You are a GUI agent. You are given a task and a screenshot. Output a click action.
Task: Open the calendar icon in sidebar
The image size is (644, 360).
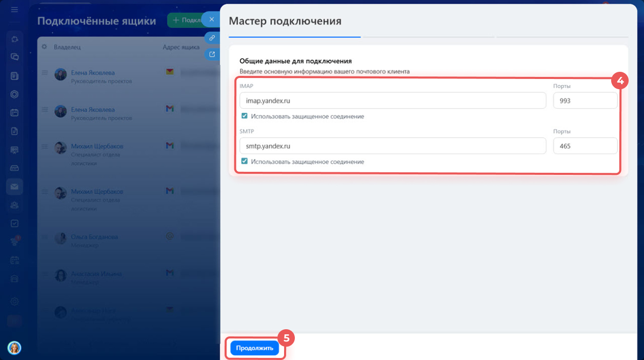14,112
